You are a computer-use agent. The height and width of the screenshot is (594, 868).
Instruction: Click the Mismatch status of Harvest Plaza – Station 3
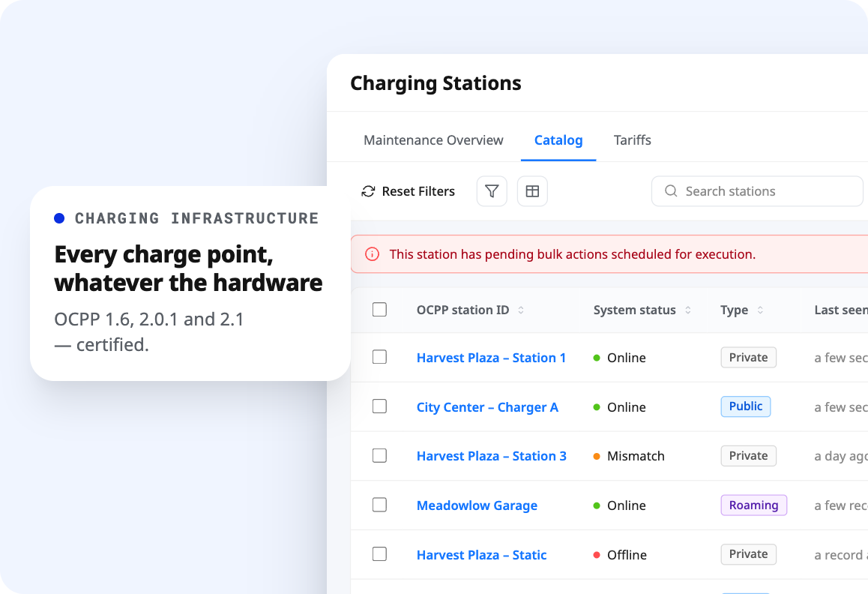629,456
